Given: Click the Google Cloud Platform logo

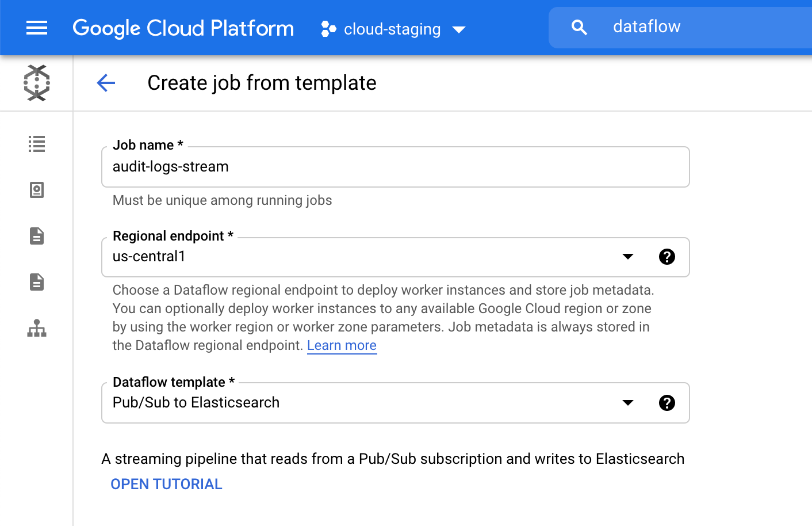Looking at the screenshot, I should point(183,28).
